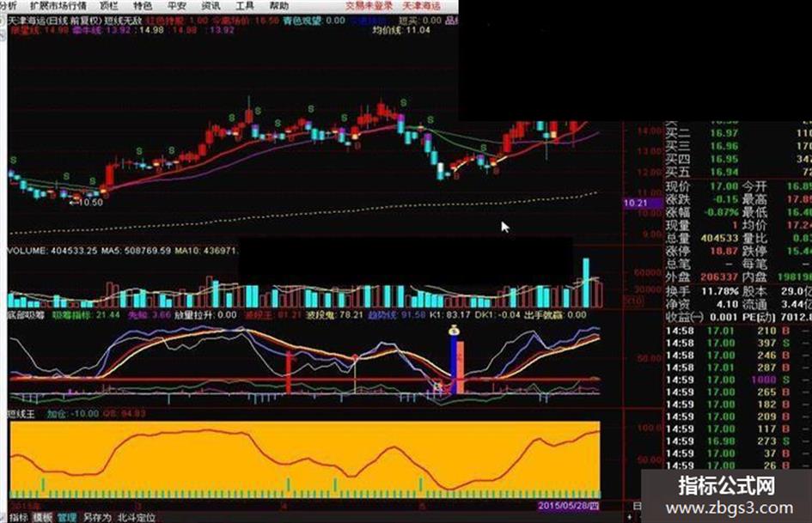Viewport: 812px width, 523px height.
Task: Click the 管理 button at the bottom
Action: [67, 517]
